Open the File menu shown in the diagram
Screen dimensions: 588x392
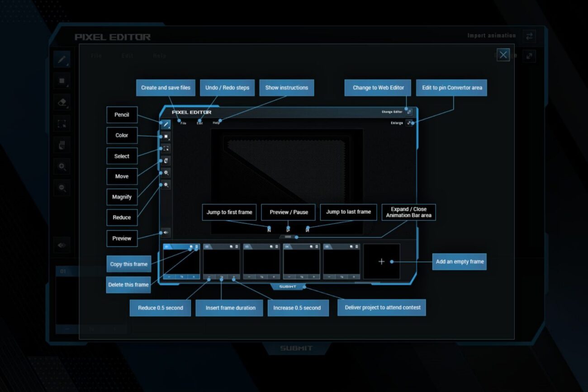tap(183, 123)
